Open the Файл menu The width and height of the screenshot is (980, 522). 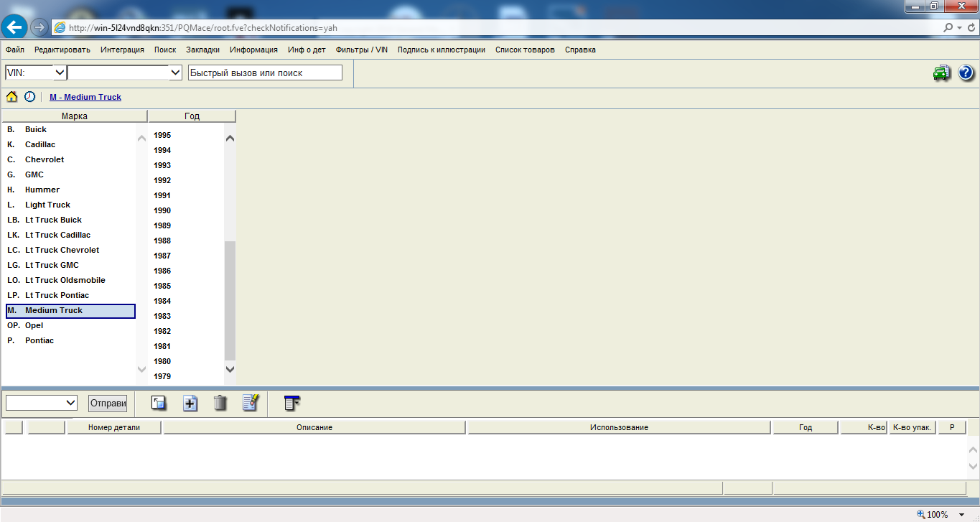(15, 50)
